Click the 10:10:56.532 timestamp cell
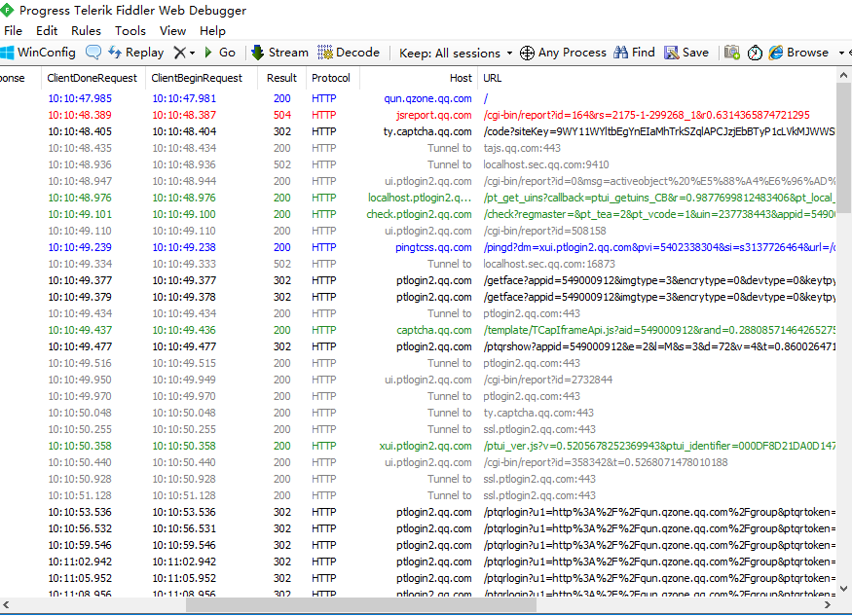Image resolution: width=852 pixels, height=616 pixels. click(x=80, y=528)
